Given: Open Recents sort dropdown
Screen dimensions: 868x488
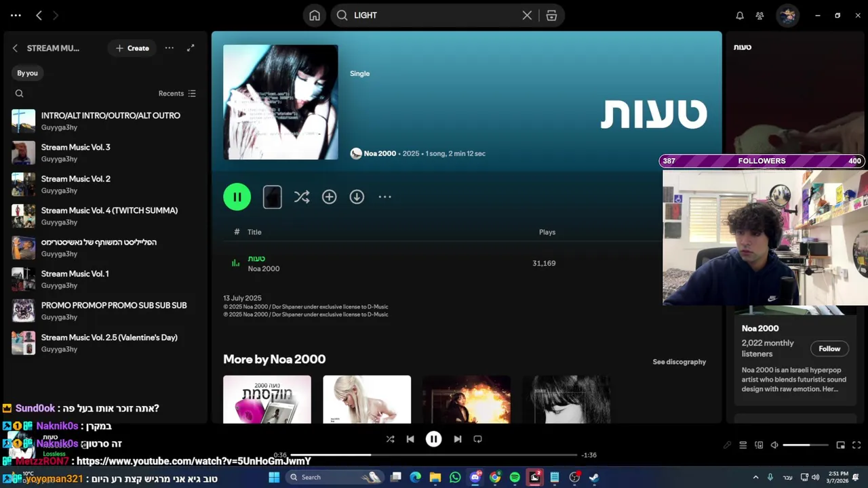Looking at the screenshot, I should point(177,94).
